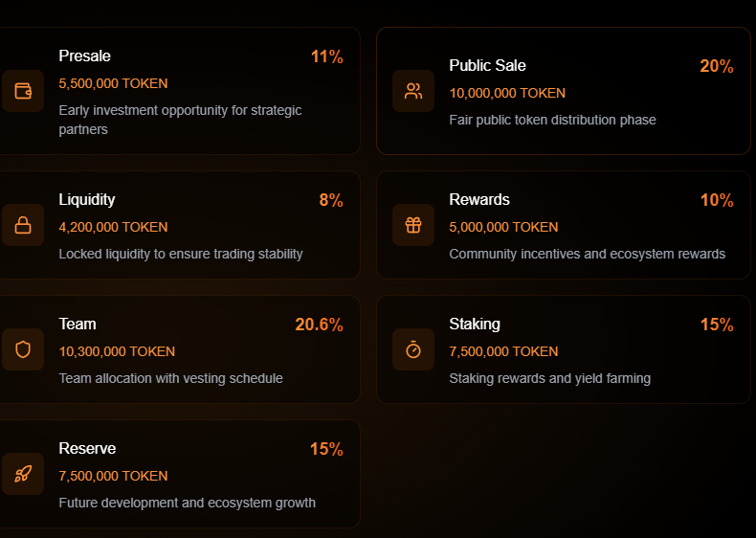Click the lock icon beside Liquidity
The width and height of the screenshot is (756, 538).
[x=23, y=226]
